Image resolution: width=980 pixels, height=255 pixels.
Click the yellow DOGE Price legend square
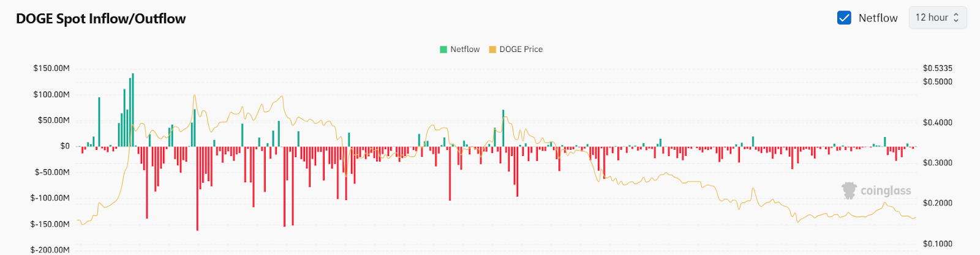492,50
